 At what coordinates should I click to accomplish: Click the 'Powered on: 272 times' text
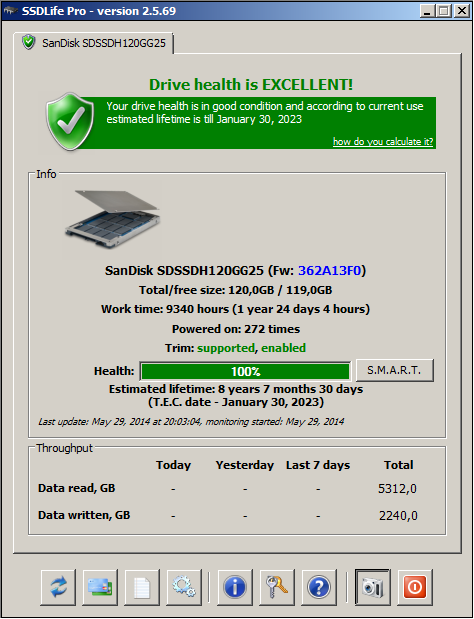point(236,329)
